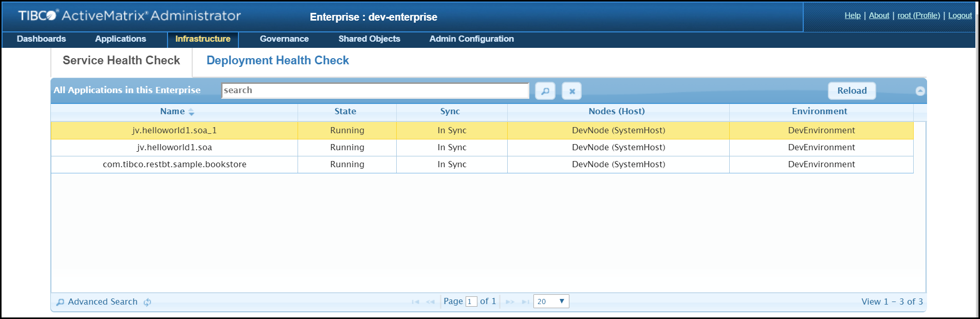980x319 pixels.
Task: Go to the next page of results
Action: tap(510, 302)
